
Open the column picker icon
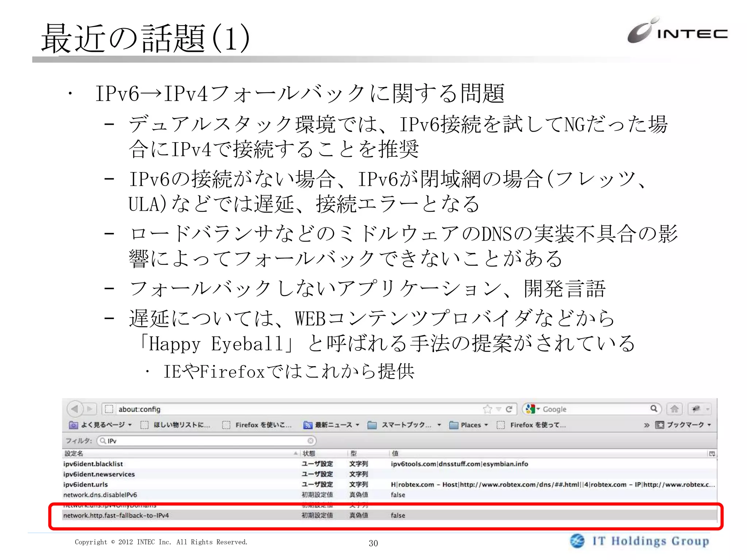[x=712, y=454]
